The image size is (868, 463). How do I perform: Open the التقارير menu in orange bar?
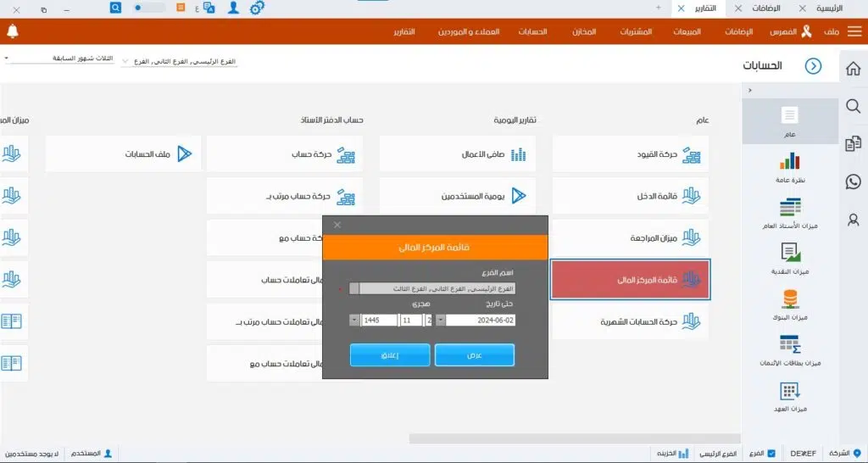click(404, 31)
